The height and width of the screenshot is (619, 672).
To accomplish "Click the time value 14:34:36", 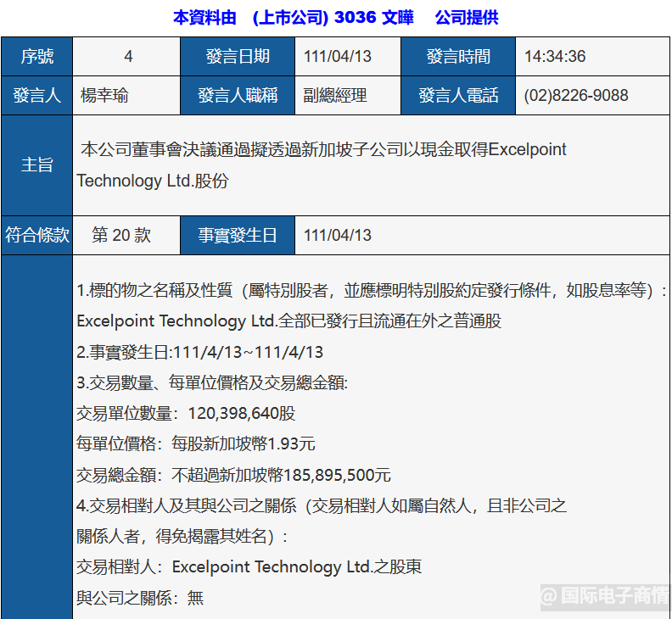I will click(x=555, y=57).
